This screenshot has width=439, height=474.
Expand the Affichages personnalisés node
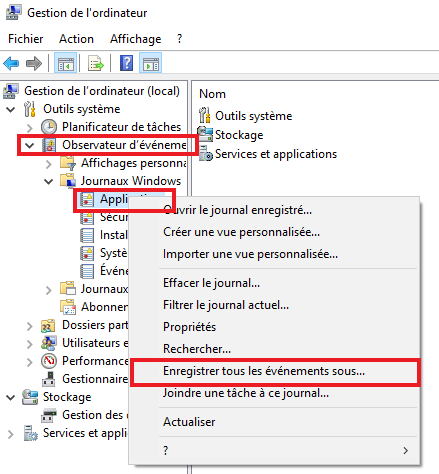(49, 164)
